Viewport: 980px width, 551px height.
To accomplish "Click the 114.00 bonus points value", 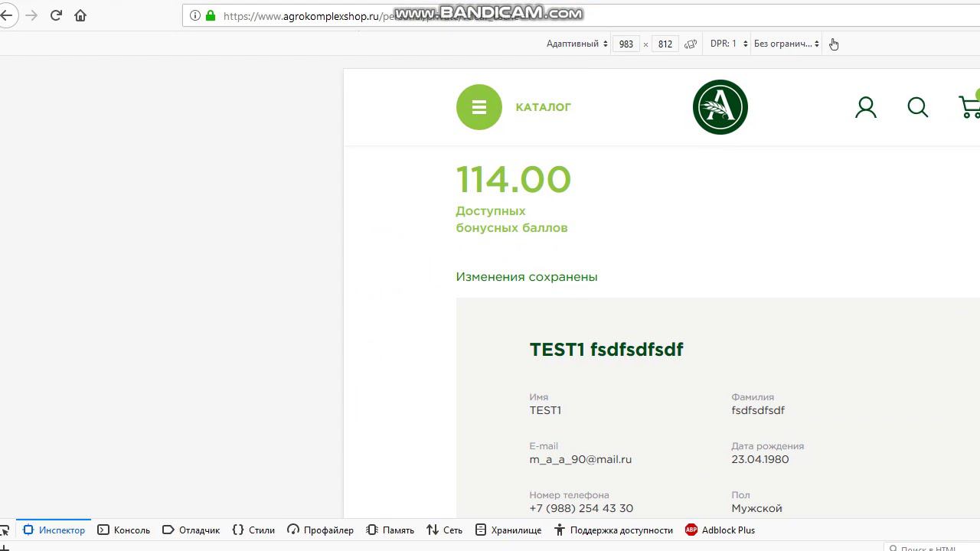I will point(514,180).
